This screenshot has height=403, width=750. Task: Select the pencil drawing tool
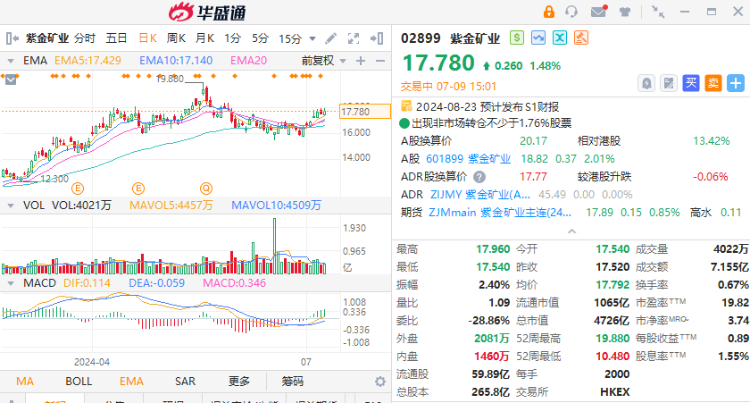click(x=331, y=38)
